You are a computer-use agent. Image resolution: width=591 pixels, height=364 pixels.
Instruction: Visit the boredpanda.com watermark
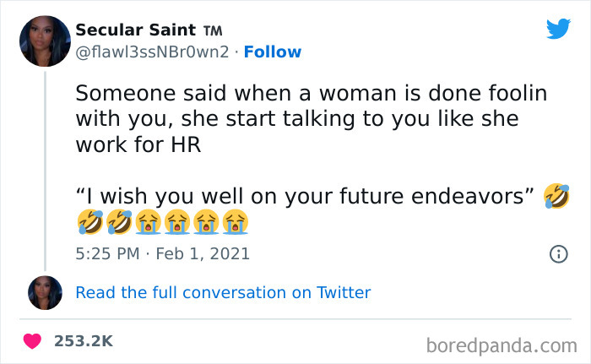(502, 345)
